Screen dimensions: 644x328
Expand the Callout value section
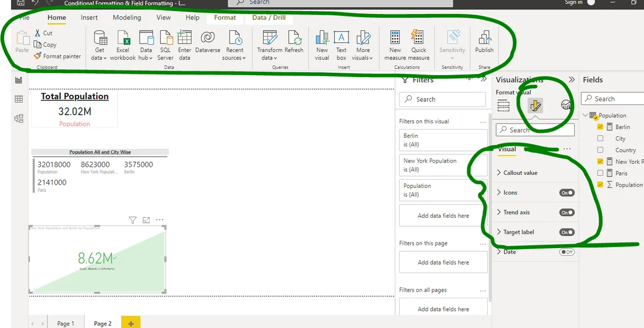click(x=520, y=173)
